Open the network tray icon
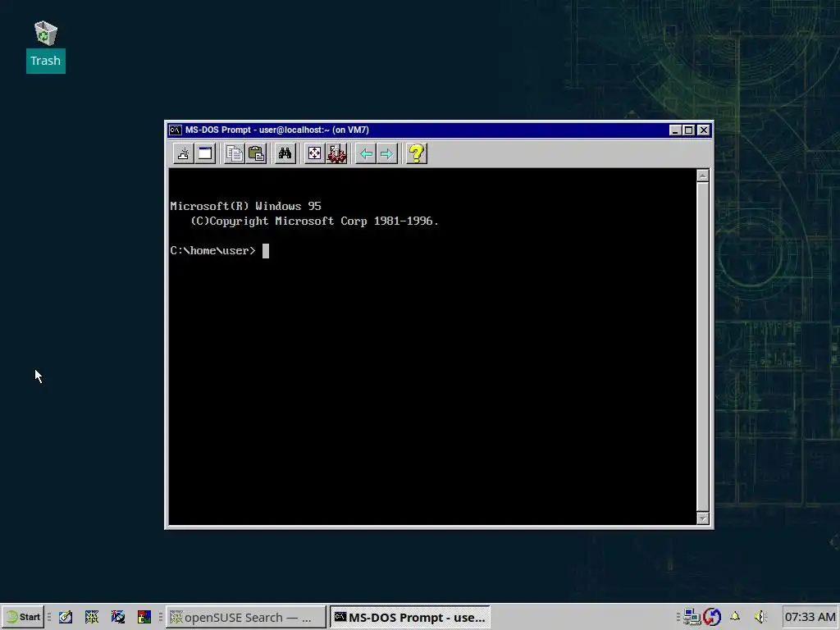 click(692, 617)
